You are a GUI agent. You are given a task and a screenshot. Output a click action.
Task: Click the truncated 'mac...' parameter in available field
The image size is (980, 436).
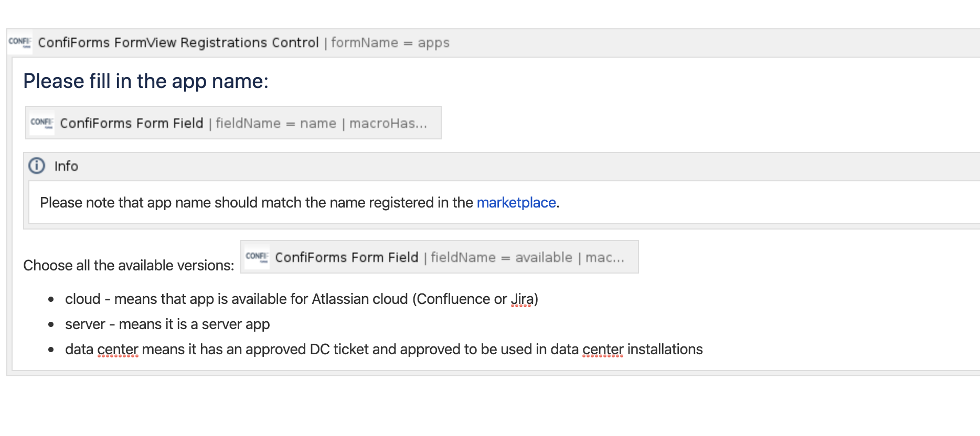pyautogui.click(x=605, y=257)
